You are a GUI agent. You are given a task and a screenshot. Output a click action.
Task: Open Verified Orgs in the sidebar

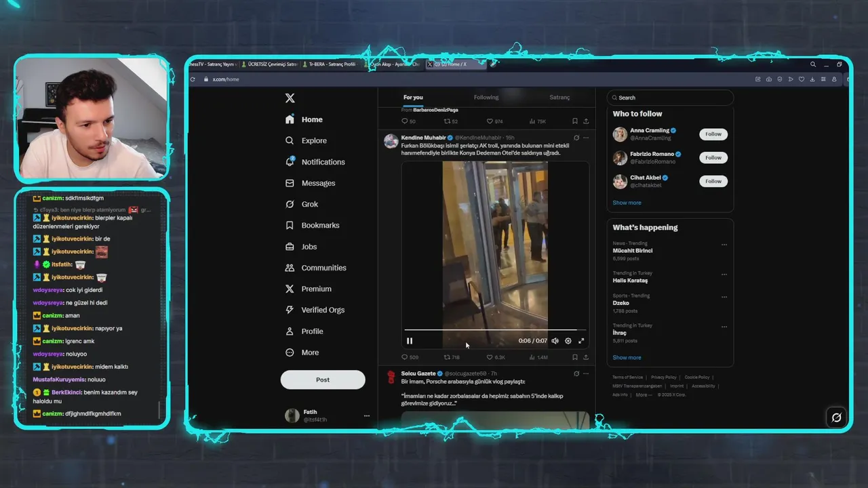[315, 310]
